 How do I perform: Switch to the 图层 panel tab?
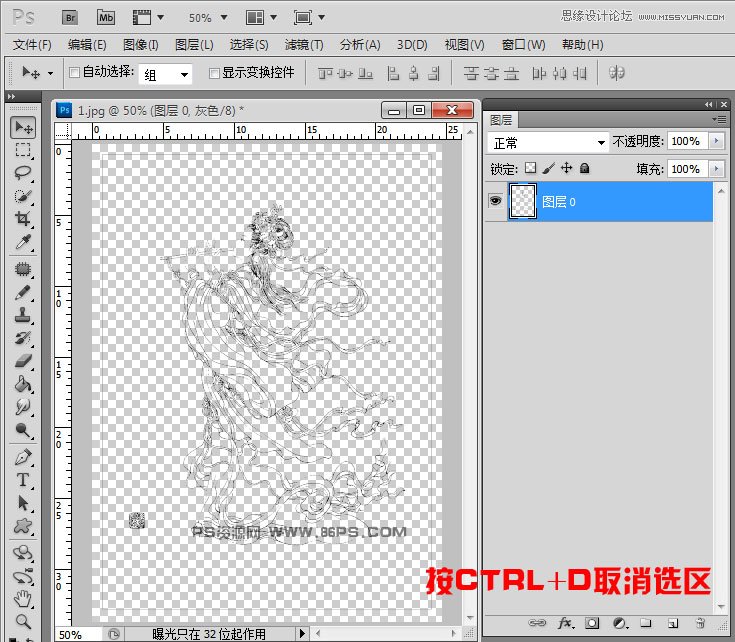[x=501, y=120]
